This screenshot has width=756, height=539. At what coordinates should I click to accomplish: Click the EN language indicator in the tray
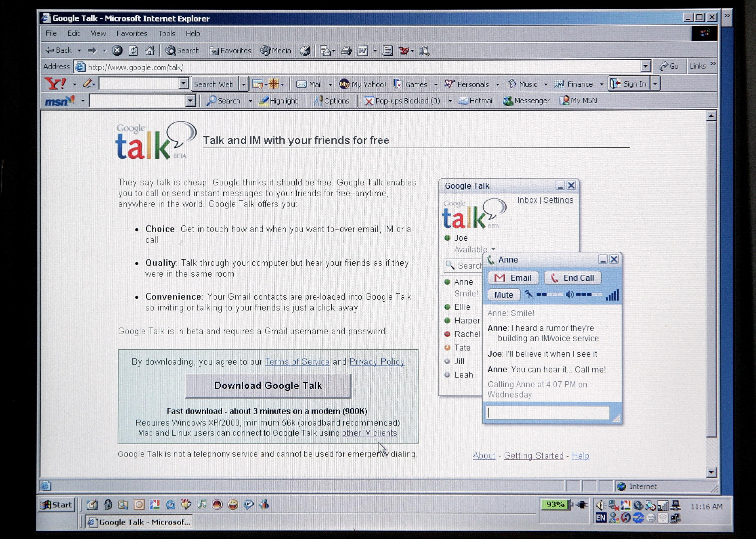tap(601, 518)
